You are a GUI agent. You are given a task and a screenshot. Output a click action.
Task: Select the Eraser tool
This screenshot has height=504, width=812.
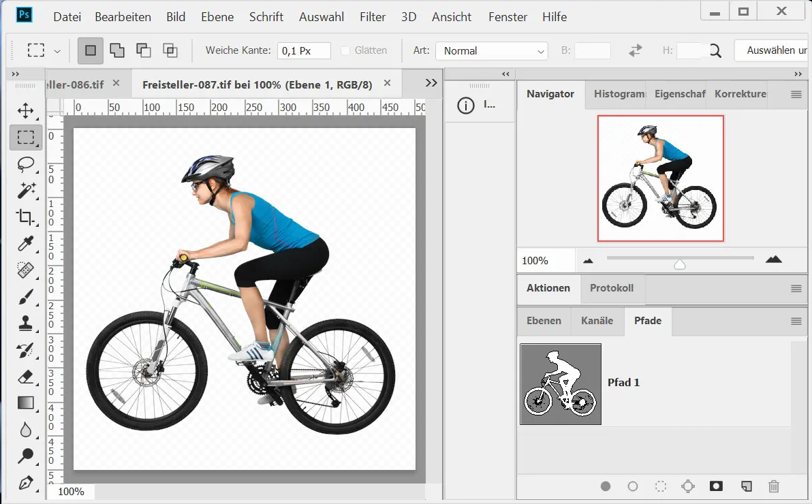pyautogui.click(x=26, y=377)
